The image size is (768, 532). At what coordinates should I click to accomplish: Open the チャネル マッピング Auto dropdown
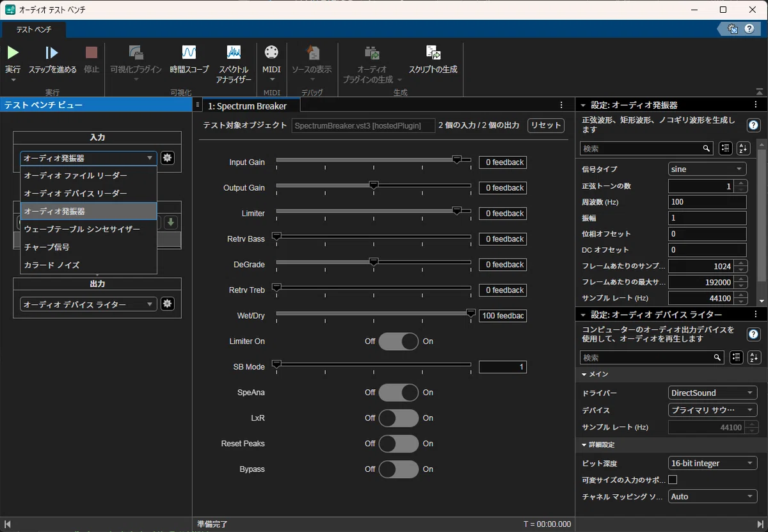click(x=712, y=496)
